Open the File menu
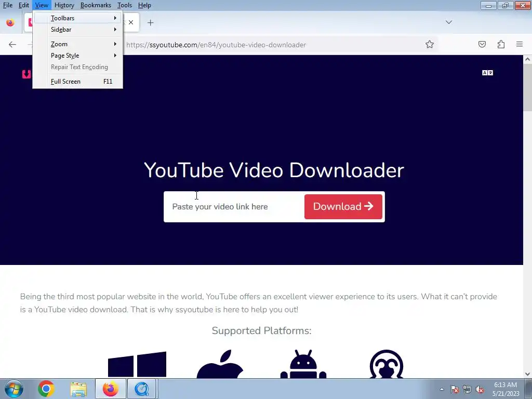 tap(7, 5)
